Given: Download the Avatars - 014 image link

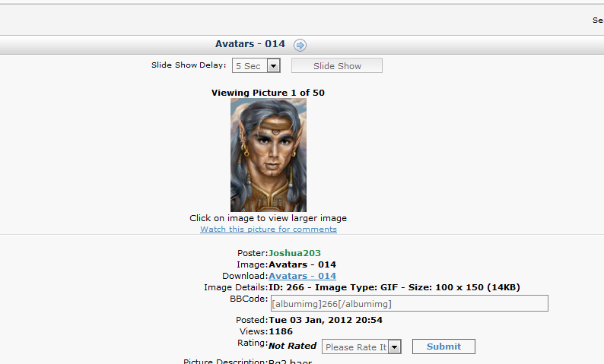Looking at the screenshot, I should 303,277.
